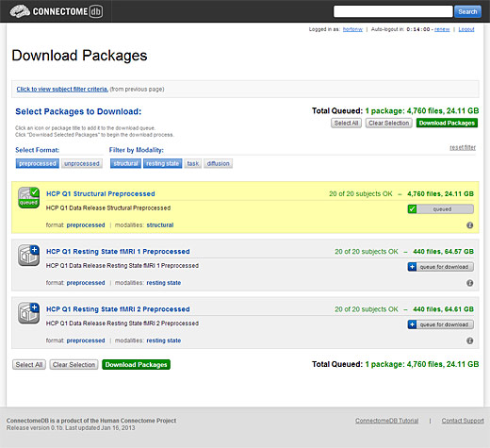Toggle the resting state modality filter
Screen dimensions: 490x448
(163, 163)
